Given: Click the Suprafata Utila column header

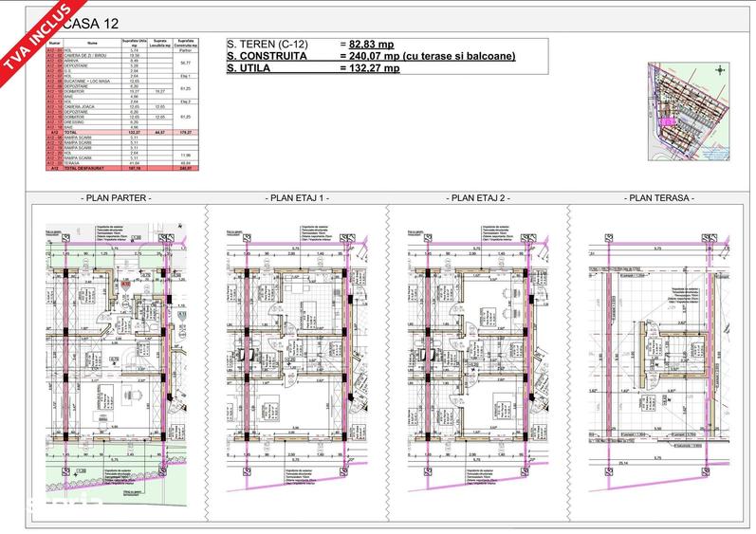Looking at the screenshot, I should pyautogui.click(x=134, y=43).
